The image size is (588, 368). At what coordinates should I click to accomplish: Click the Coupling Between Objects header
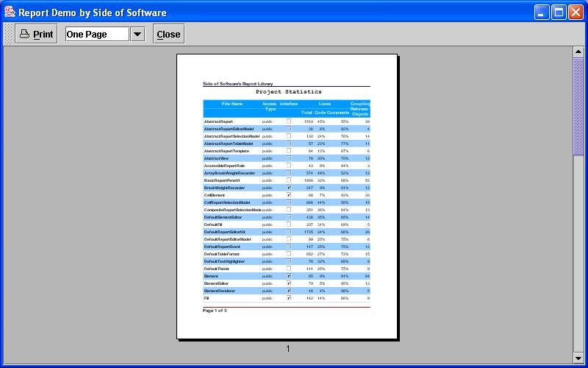[x=360, y=108]
